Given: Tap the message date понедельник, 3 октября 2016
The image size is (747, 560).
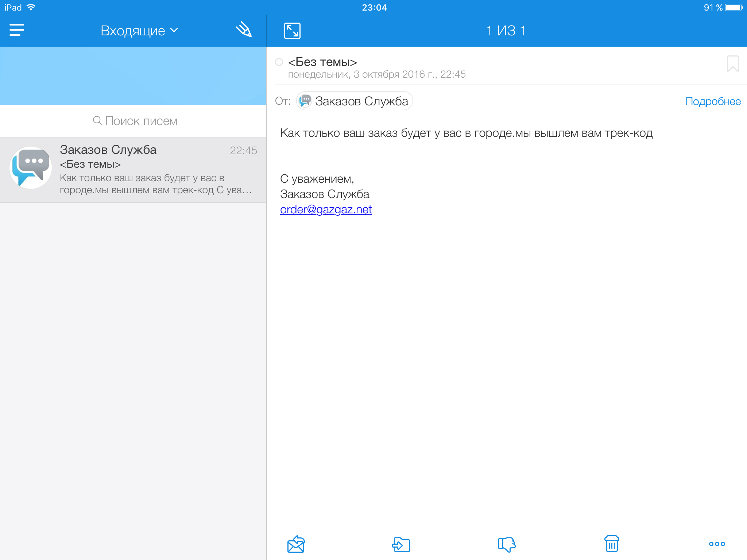Looking at the screenshot, I should coord(377,74).
